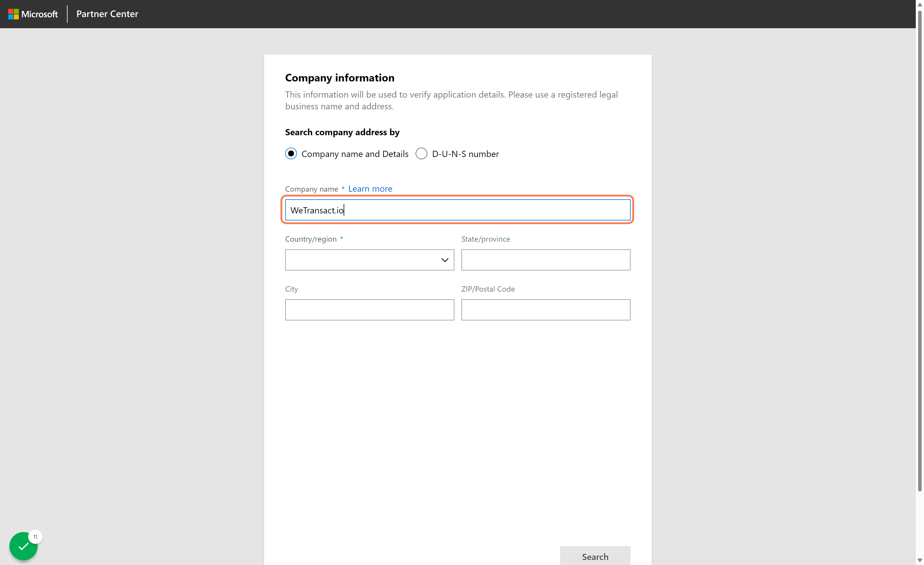This screenshot has width=924, height=565.
Task: Open the Learn more link
Action: (370, 188)
